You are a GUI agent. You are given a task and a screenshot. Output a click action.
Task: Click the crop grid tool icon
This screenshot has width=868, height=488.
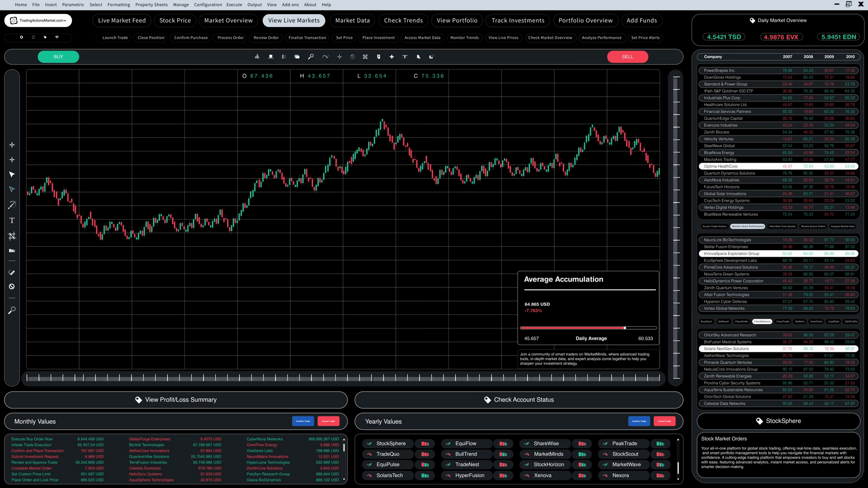tap(12, 236)
